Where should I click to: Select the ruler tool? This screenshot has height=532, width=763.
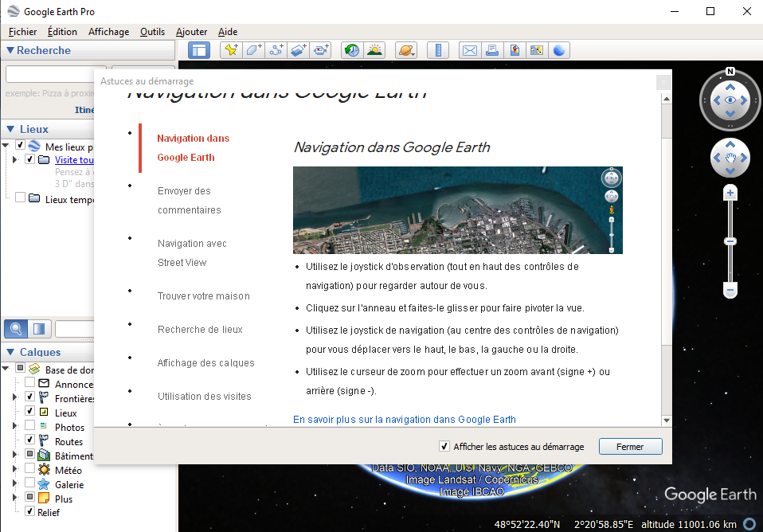(438, 50)
